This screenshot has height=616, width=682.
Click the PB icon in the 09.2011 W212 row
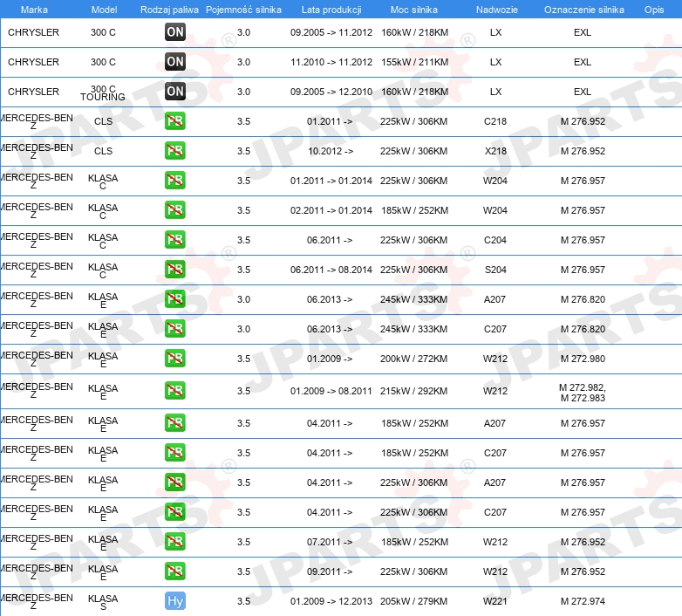pos(175,572)
